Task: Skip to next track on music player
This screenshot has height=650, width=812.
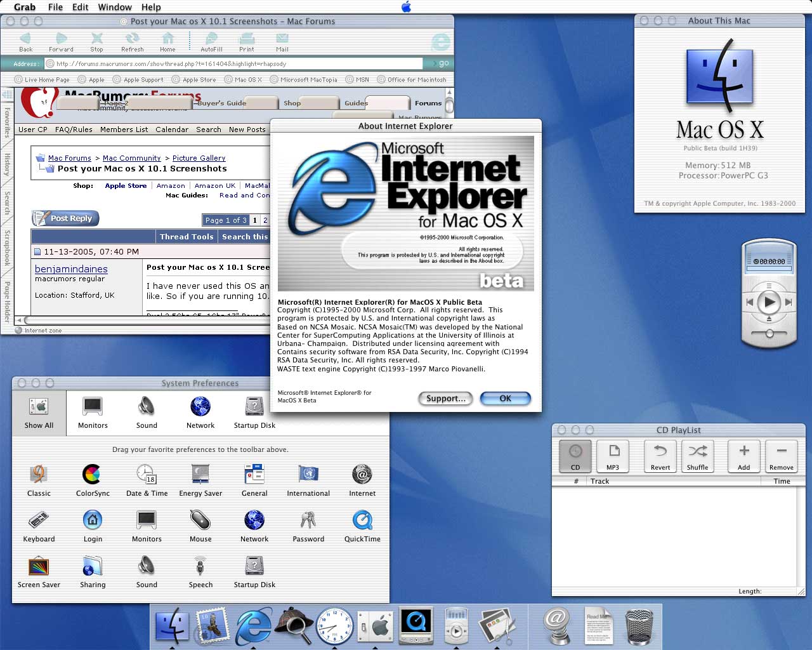Action: click(x=789, y=302)
